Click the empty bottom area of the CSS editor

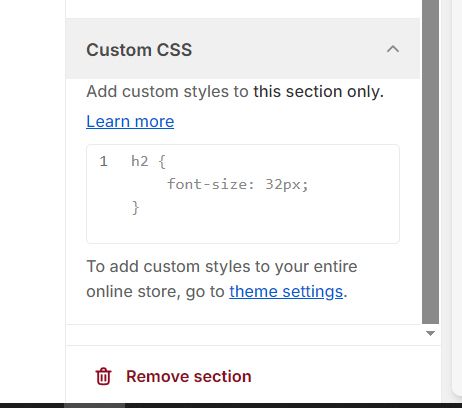click(x=243, y=230)
